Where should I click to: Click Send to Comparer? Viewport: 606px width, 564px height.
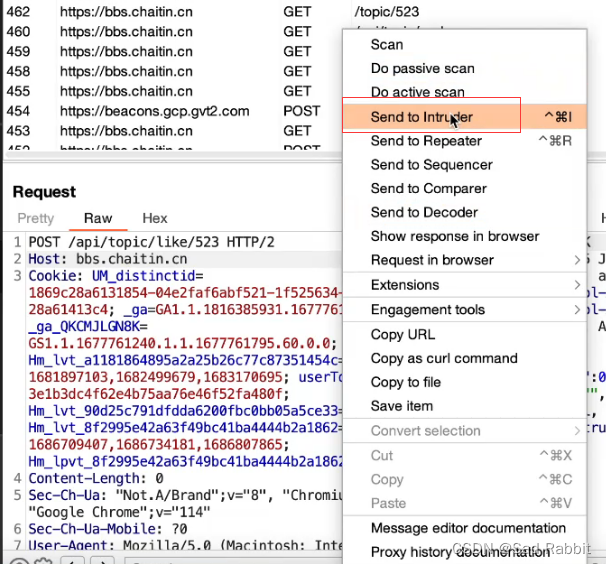tap(465, 189)
